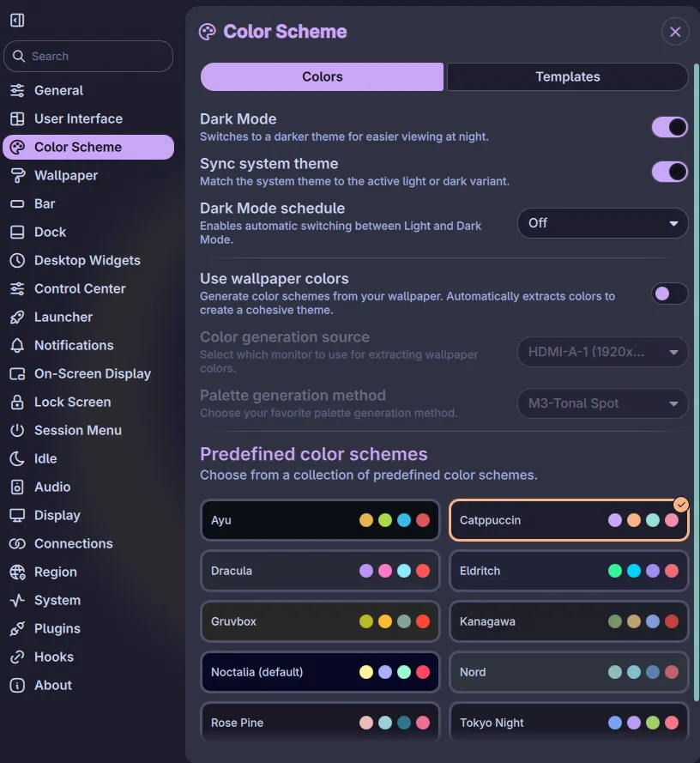Open the Color generation source dropdown
Screen dimensions: 700x763
tap(603, 352)
